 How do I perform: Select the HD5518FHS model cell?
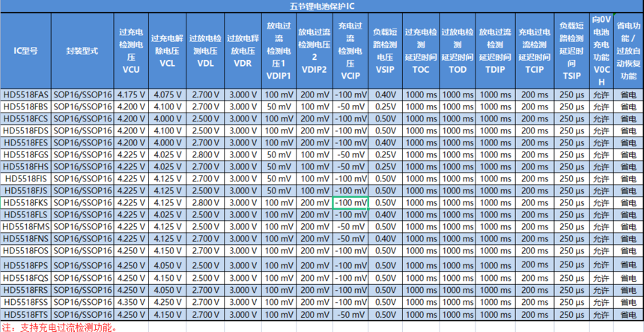pyautogui.click(x=26, y=167)
